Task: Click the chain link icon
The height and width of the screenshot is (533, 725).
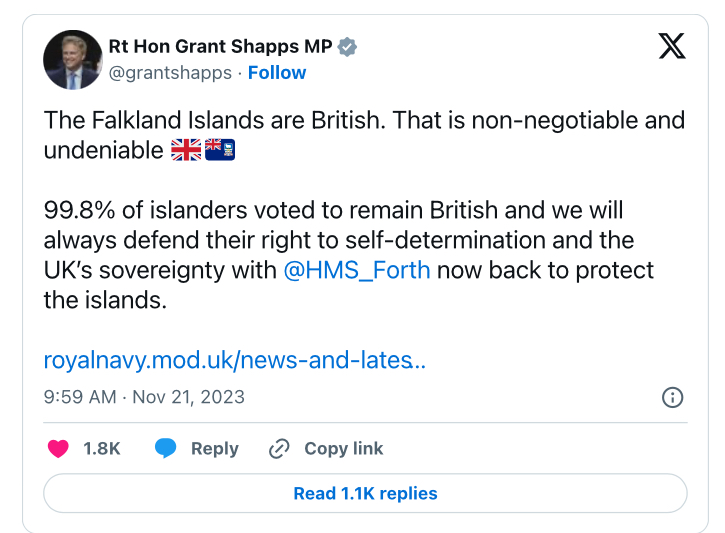Action: [279, 448]
